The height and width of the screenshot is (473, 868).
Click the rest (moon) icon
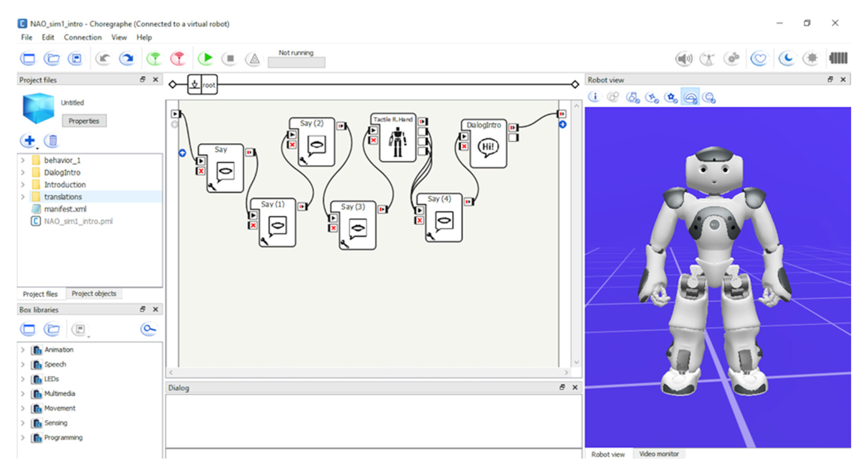tap(787, 59)
